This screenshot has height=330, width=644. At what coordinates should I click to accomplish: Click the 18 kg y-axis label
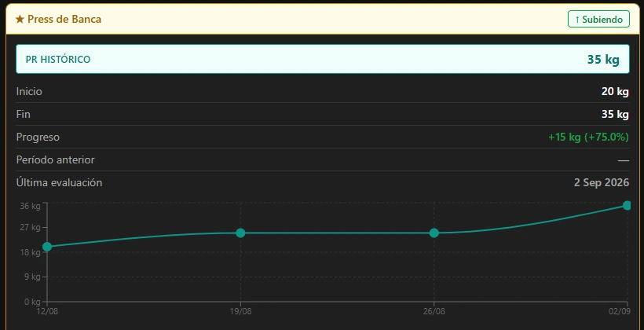[x=31, y=252]
